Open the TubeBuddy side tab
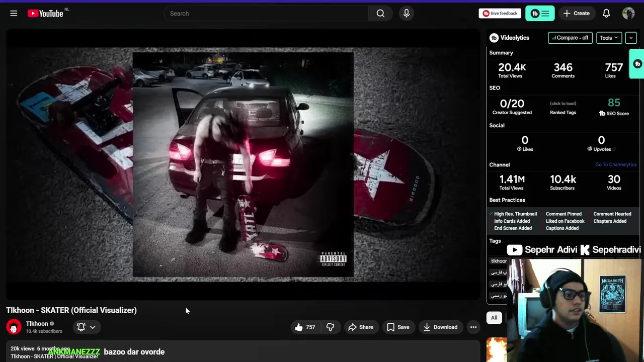 click(637, 64)
